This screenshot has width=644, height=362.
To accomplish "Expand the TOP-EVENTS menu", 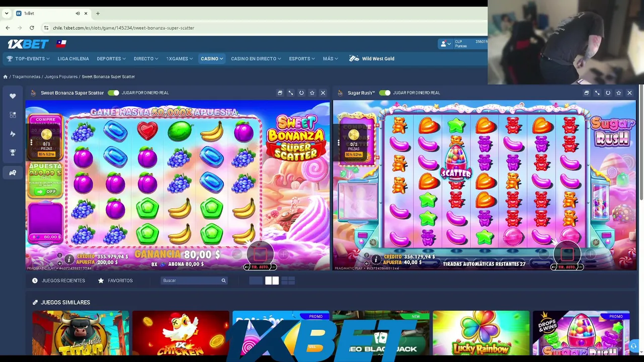I will (28, 59).
